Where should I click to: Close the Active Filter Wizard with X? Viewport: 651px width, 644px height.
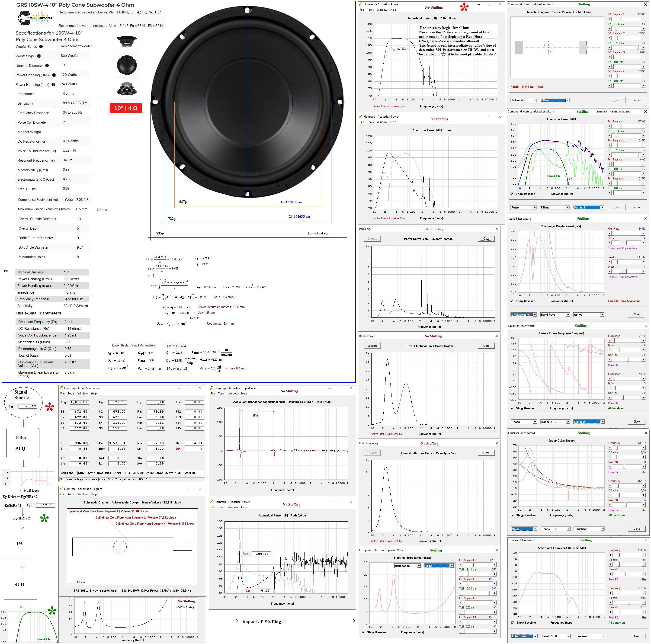click(645, 219)
